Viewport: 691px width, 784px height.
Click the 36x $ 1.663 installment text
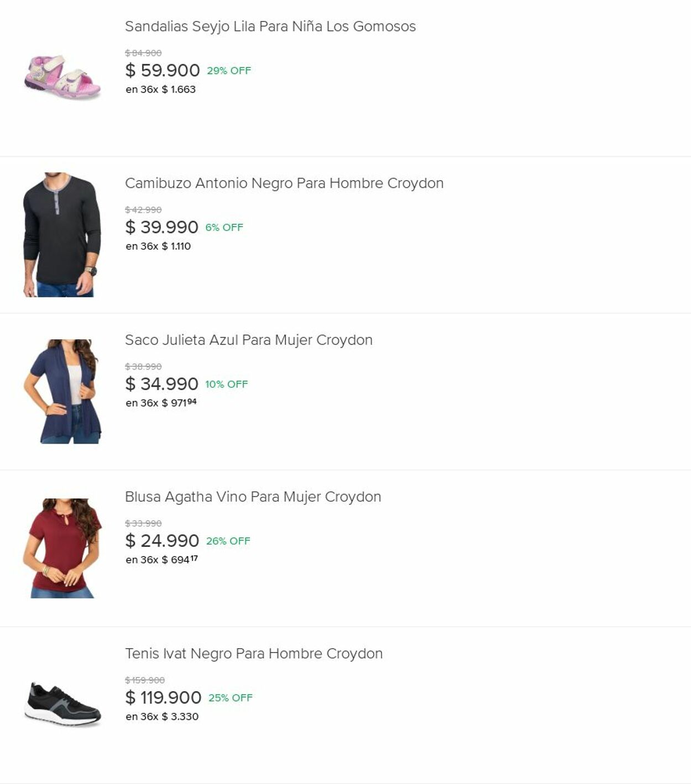[160, 90]
